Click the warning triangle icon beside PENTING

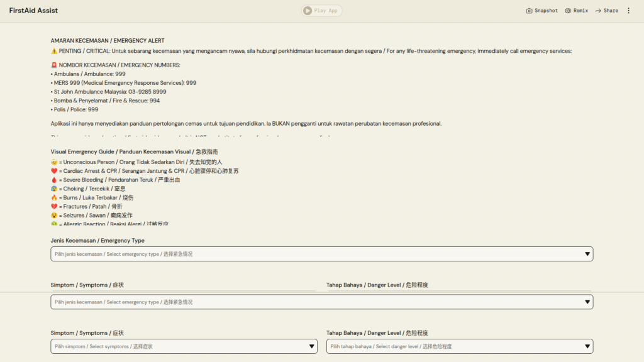54,51
